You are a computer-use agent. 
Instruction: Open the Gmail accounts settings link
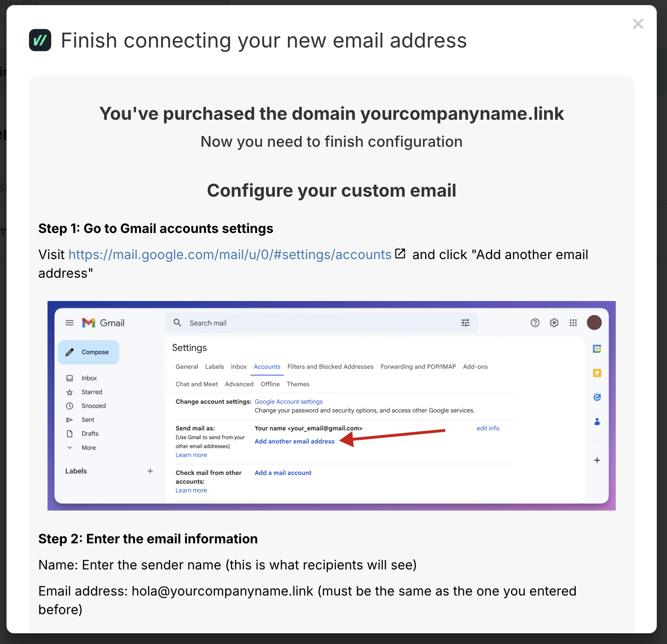[230, 254]
